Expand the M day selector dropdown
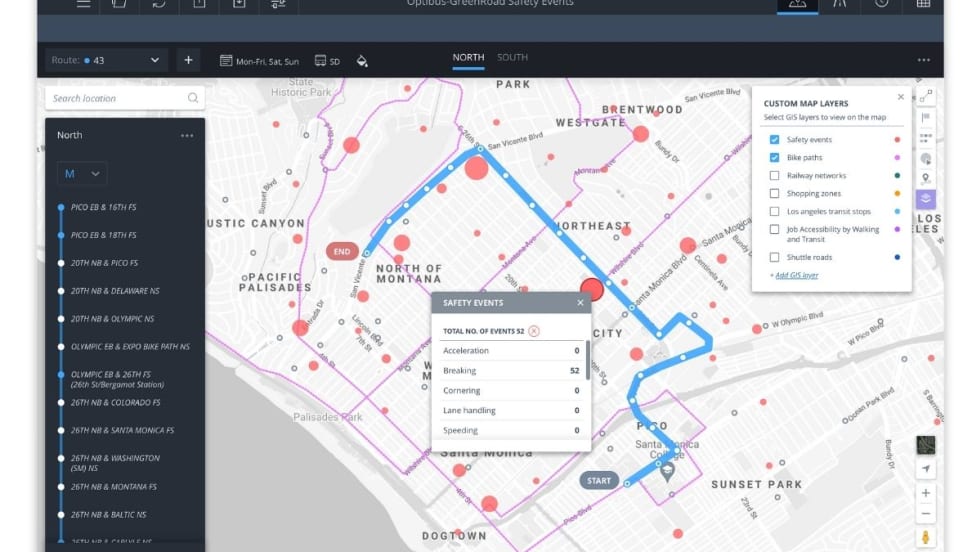This screenshot has width=980, height=552. (x=82, y=174)
